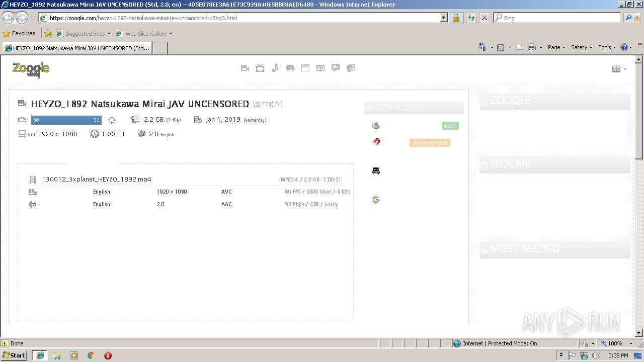Click the fast! download badge
The height and width of the screenshot is (362, 644).
pyautogui.click(x=450, y=126)
